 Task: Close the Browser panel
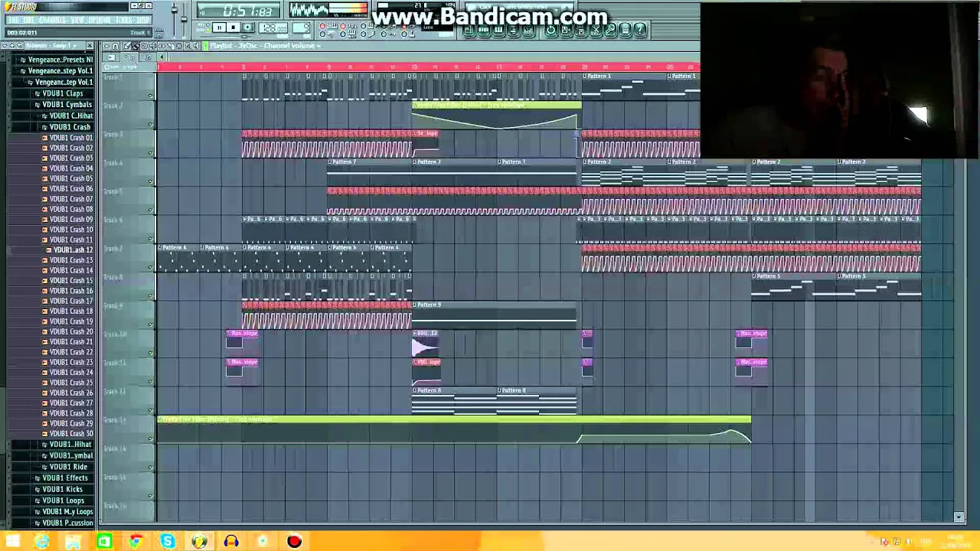tap(90, 45)
